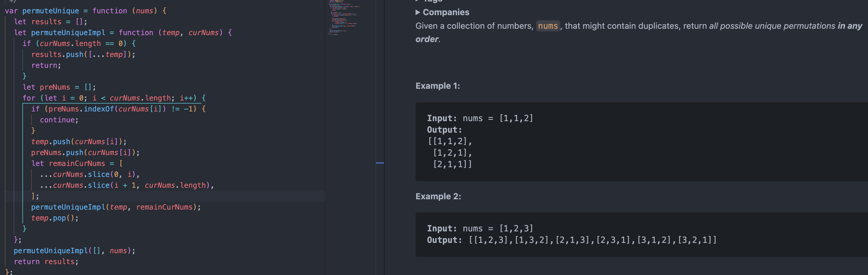Click the Input nums = [1,1,2] line
This screenshot has width=868, height=275.
tap(479, 118)
